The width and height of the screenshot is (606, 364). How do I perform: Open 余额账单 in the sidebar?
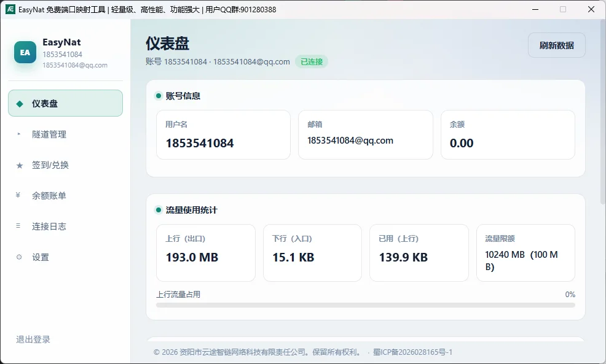65,195
